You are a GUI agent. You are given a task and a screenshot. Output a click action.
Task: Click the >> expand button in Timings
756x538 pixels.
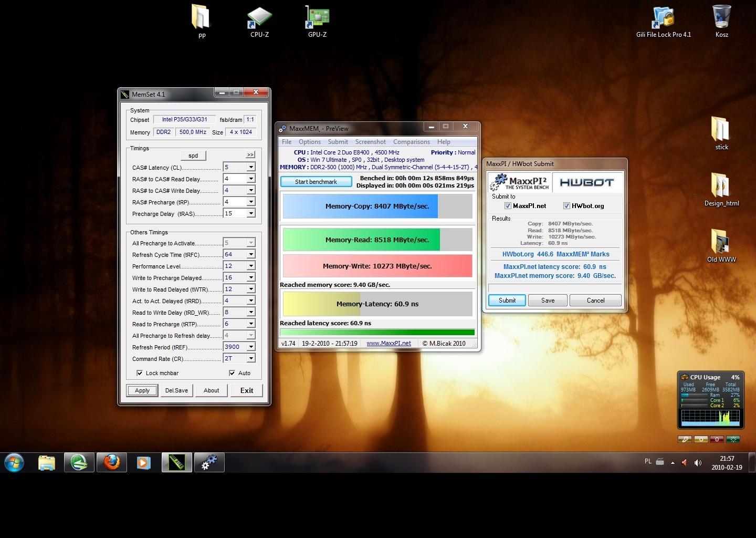pos(250,154)
